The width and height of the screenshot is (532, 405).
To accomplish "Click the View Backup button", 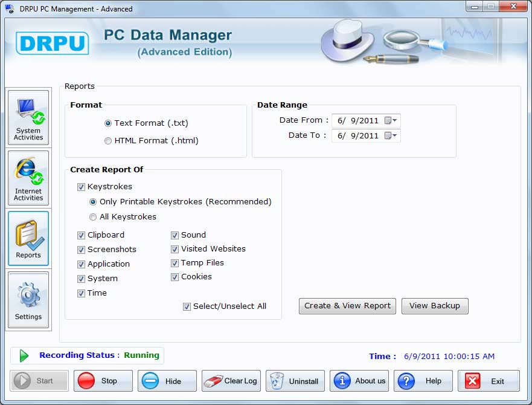I will point(435,306).
